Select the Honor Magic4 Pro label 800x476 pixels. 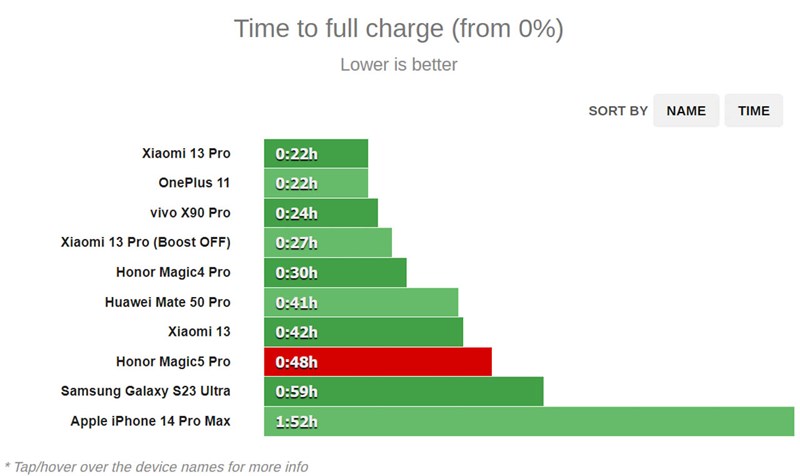point(173,272)
